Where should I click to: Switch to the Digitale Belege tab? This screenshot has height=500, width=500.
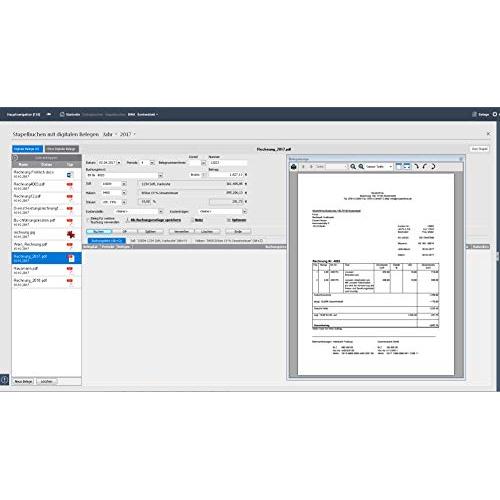point(27,149)
